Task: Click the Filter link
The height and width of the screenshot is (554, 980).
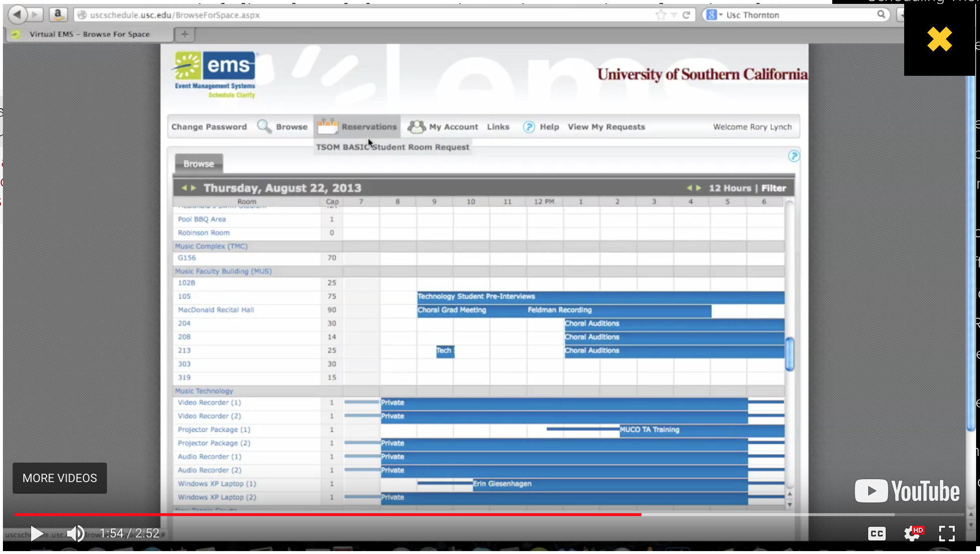Action: click(x=773, y=188)
